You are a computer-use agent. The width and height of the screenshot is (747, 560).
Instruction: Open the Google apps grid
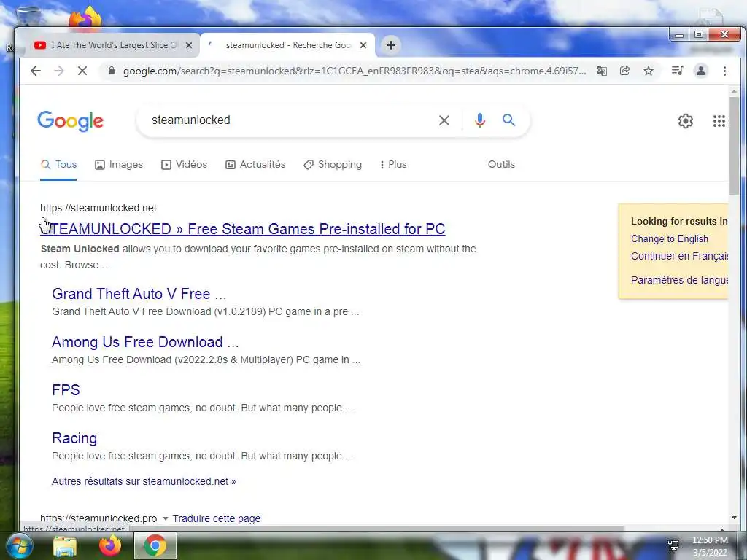(719, 121)
